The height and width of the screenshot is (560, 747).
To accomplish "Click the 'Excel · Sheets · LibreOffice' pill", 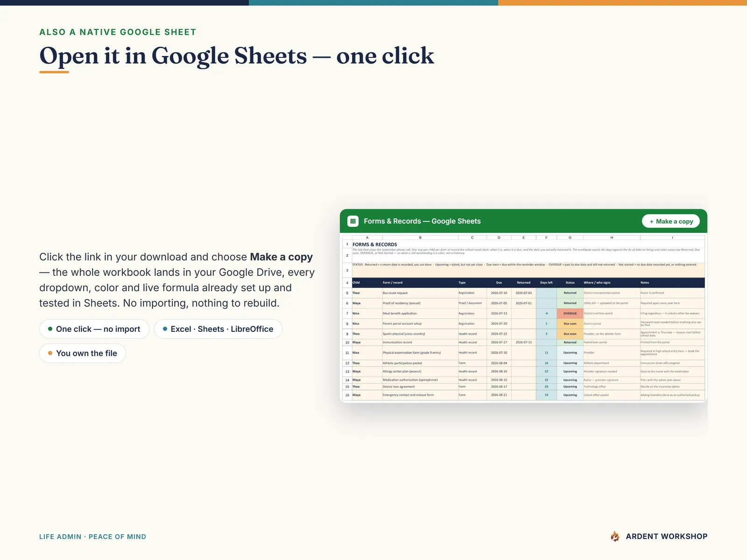I will 218,329.
